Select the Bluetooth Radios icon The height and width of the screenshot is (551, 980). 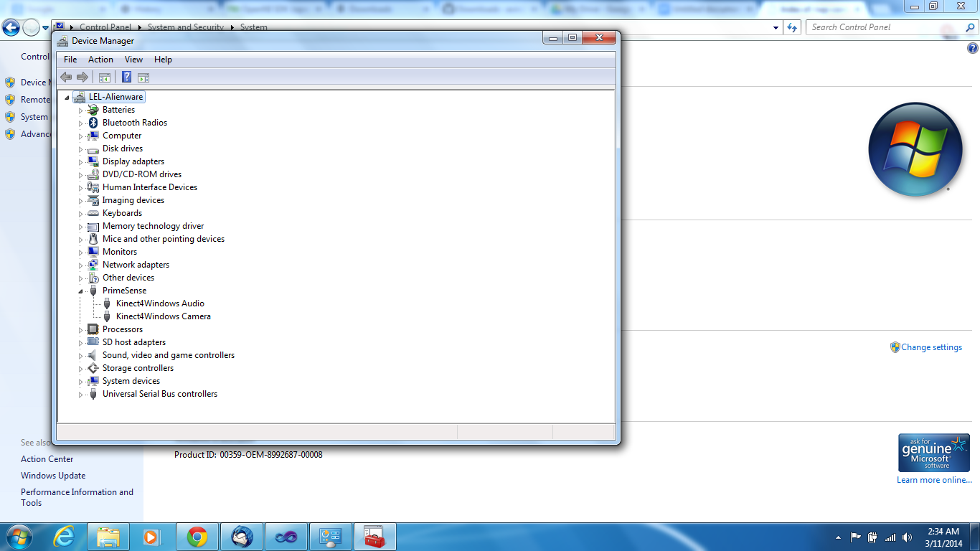coord(93,123)
